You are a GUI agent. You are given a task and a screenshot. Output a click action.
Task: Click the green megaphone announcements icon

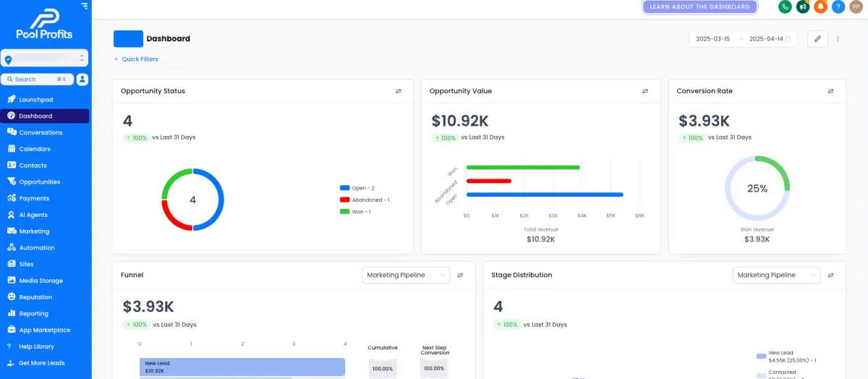point(803,7)
